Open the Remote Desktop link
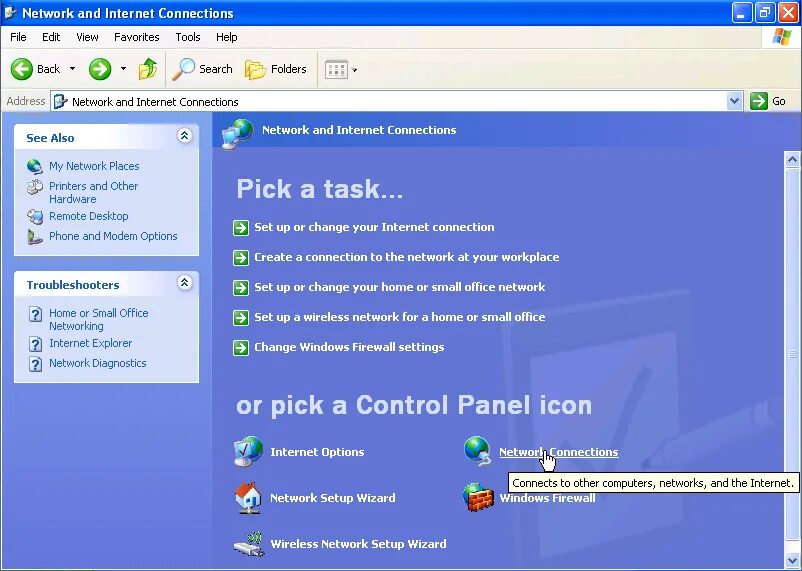This screenshot has width=802, height=571. click(x=88, y=216)
